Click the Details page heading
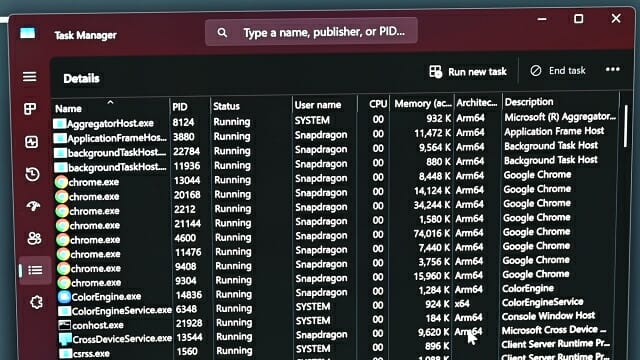The width and height of the screenshot is (640, 360). coord(81,78)
